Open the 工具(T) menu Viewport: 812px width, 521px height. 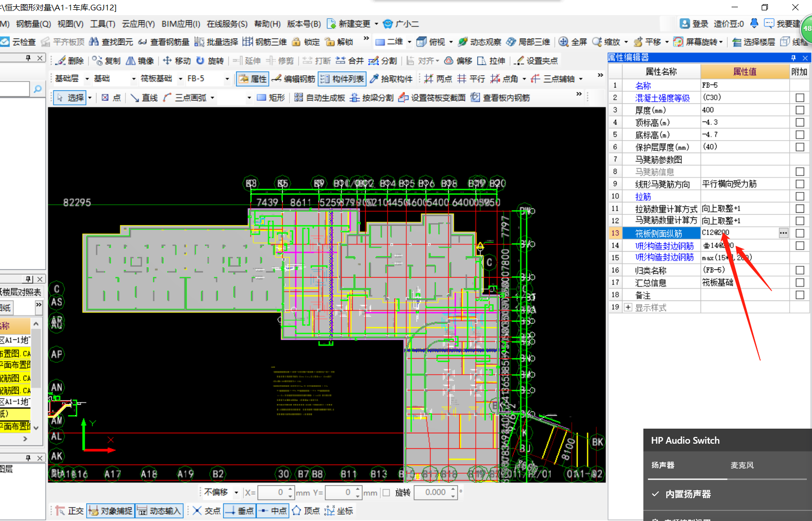(102, 24)
